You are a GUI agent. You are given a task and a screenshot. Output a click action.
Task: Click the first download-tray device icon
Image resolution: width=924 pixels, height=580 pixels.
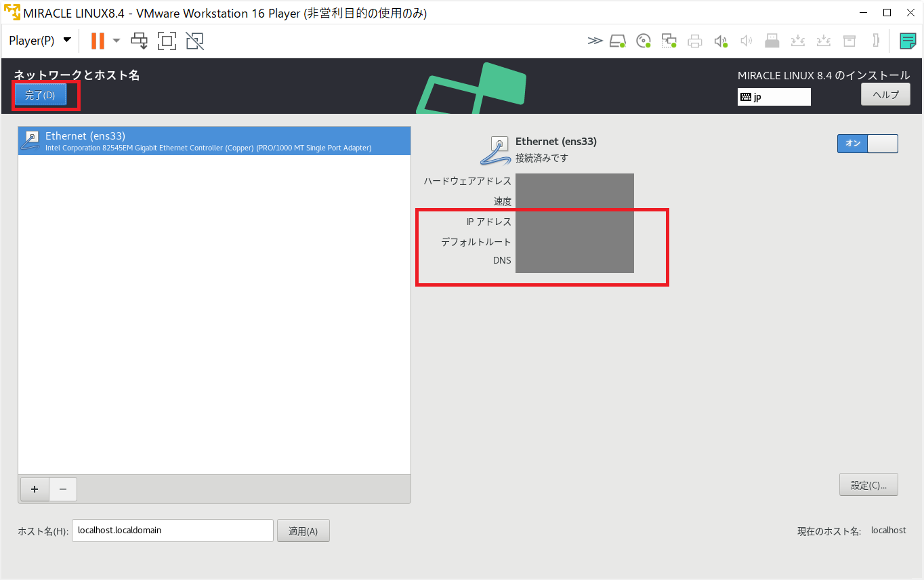[798, 41]
